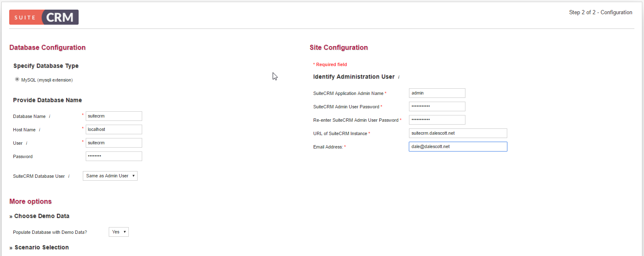Click the info icon beside Host Name

[x=40, y=130]
